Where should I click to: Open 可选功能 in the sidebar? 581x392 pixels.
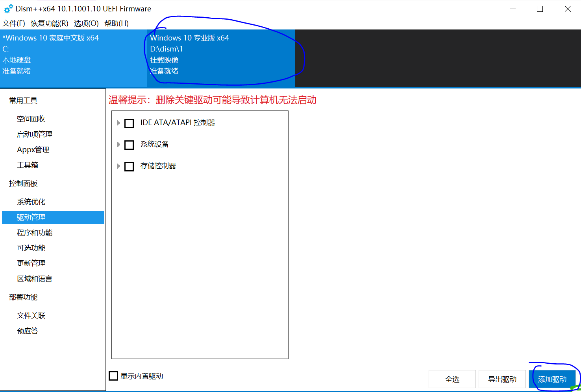(x=53, y=248)
